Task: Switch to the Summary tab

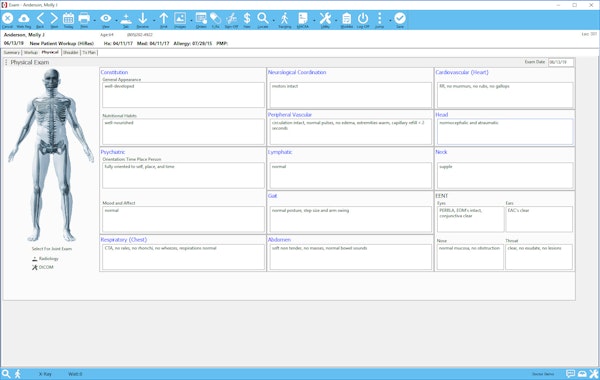Action: tap(11, 52)
